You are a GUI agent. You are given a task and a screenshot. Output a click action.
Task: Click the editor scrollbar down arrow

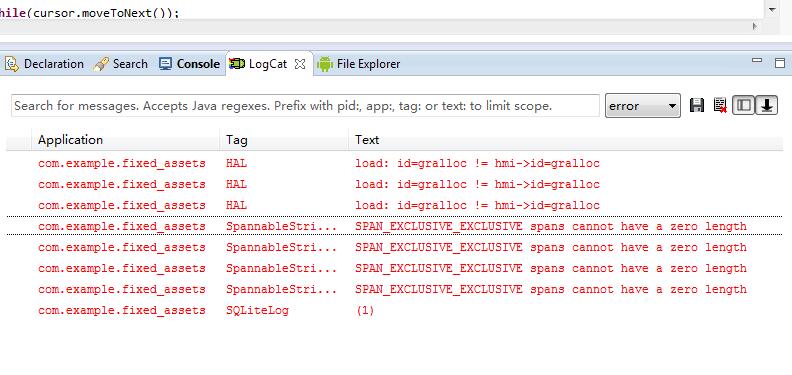click(x=772, y=10)
